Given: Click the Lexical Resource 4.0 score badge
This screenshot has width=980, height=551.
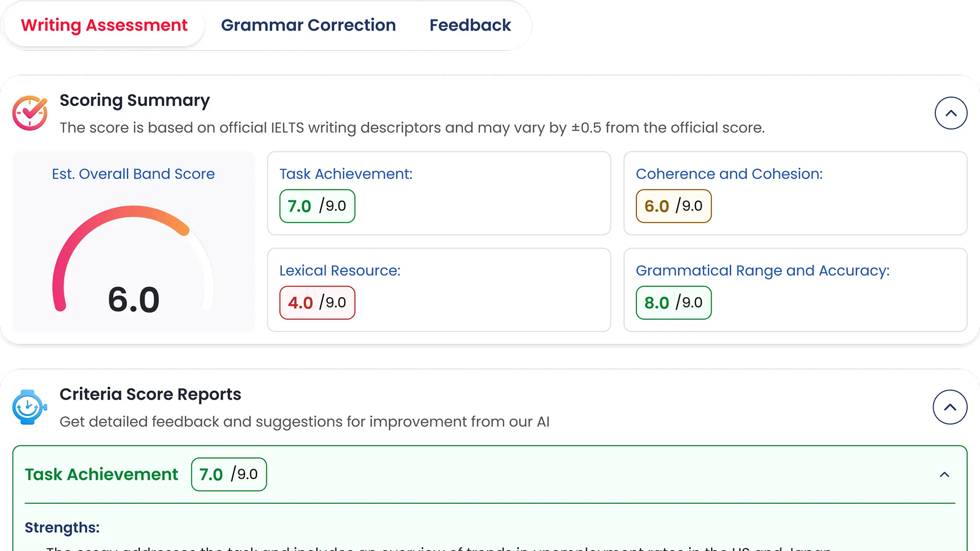Looking at the screenshot, I should [317, 302].
